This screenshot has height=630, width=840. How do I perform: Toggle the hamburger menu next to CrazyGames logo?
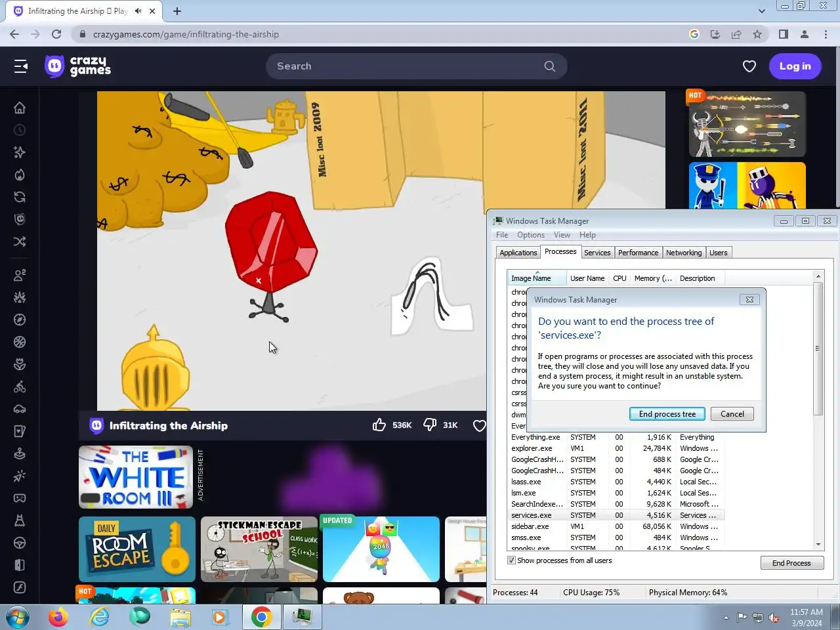[x=21, y=66]
